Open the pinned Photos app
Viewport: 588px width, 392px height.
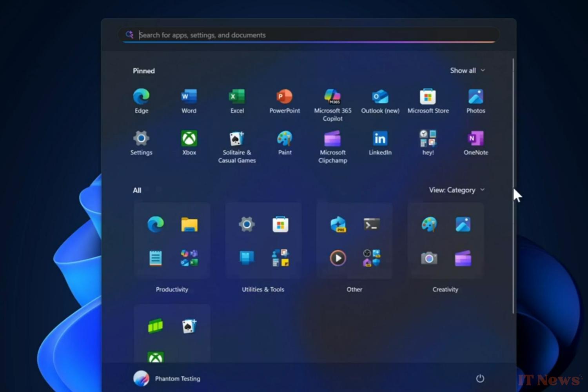476,101
